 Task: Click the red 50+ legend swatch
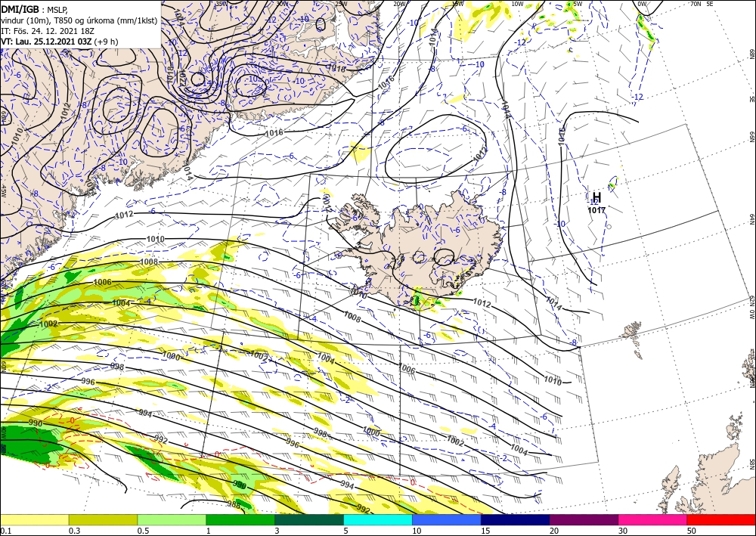(x=721, y=519)
